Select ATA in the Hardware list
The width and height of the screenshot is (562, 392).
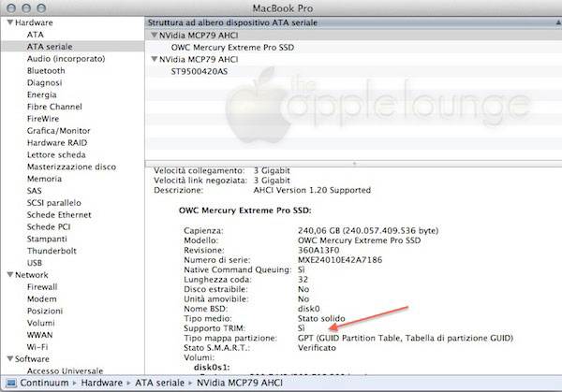coord(36,35)
